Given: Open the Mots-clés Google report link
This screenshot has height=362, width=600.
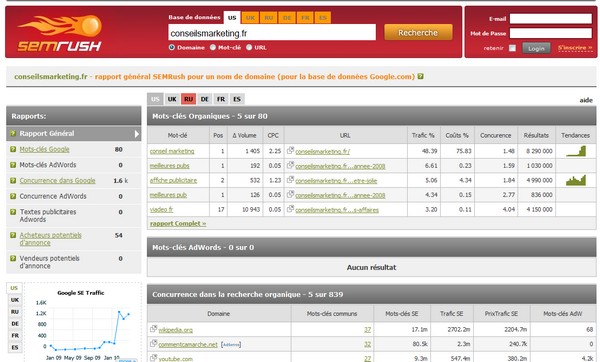Looking at the screenshot, I should [44, 149].
